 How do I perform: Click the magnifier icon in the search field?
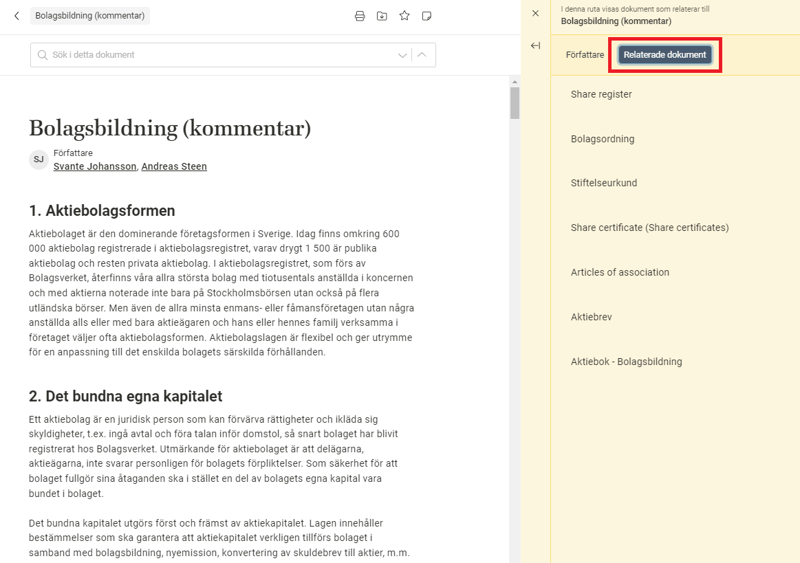point(43,55)
